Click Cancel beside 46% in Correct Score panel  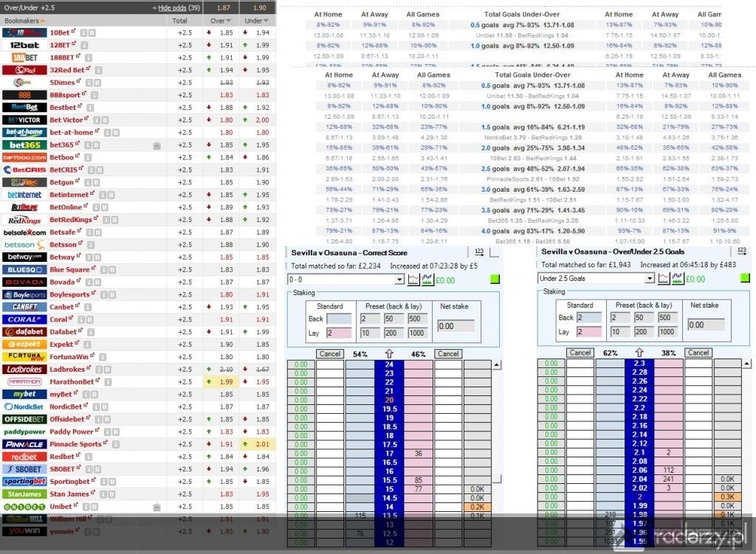click(448, 353)
